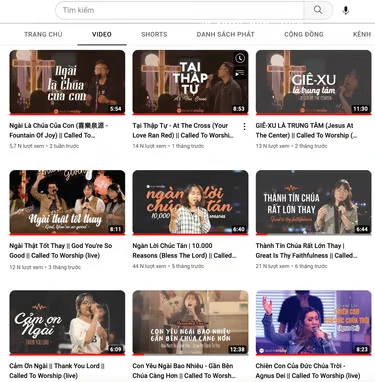Image resolution: width=375 pixels, height=382 pixels.
Task: Start voice search with microphone icon
Action: point(346,10)
